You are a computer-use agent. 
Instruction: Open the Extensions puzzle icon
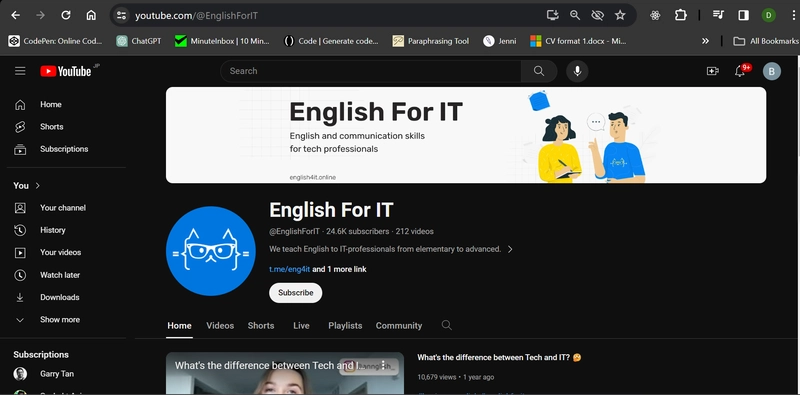tap(681, 15)
